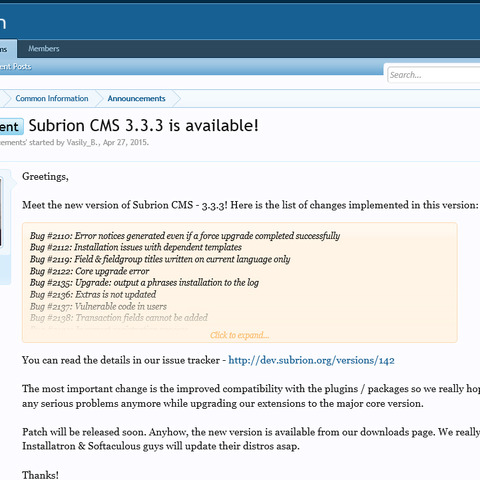Viewport: 480px width, 480px height.
Task: Open the Apr 27, 2015 date link
Action: (x=125, y=142)
